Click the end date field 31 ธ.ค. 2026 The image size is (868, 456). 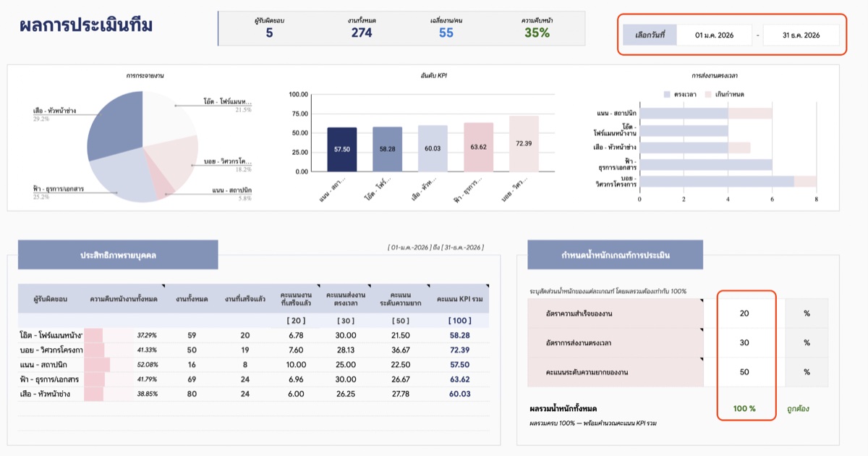tap(801, 35)
